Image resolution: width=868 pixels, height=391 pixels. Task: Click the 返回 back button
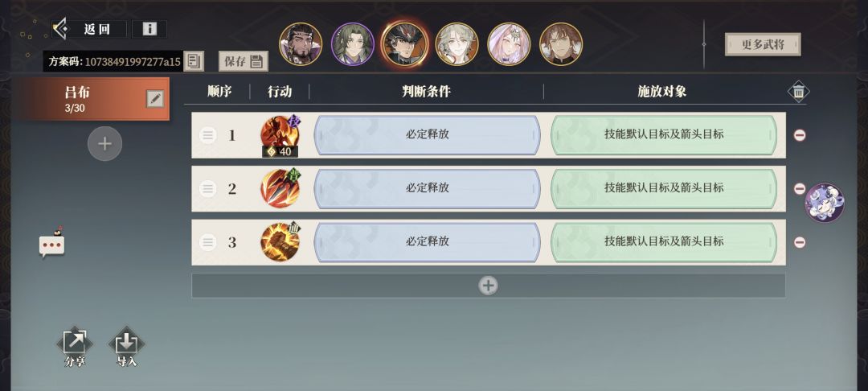pyautogui.click(x=89, y=29)
